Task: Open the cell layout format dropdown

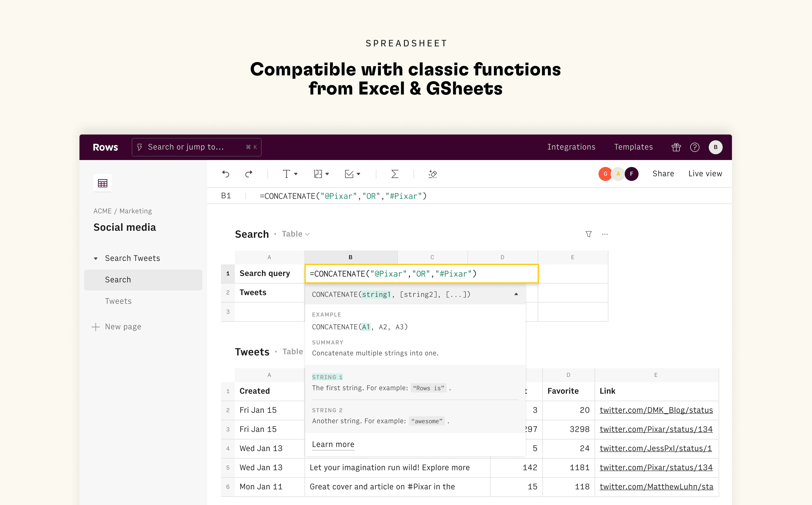Action: point(321,174)
